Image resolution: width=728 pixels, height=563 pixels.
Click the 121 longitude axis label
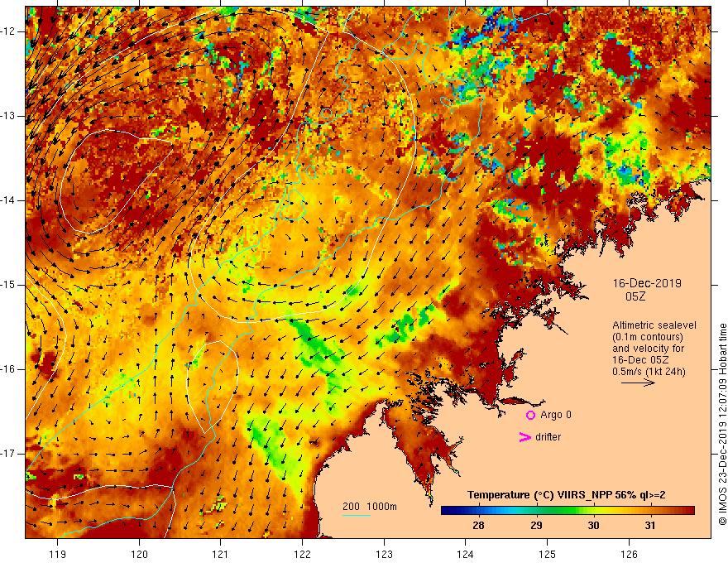(221, 554)
